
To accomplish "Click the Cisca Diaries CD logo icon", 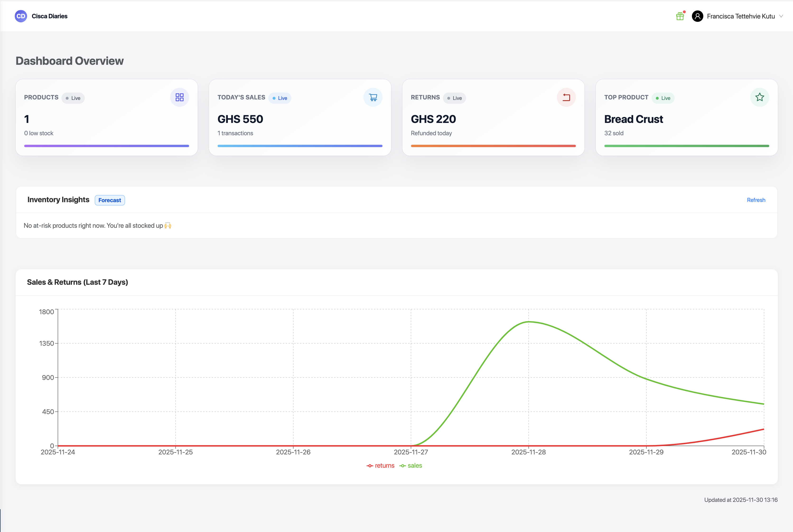I will click(21, 16).
